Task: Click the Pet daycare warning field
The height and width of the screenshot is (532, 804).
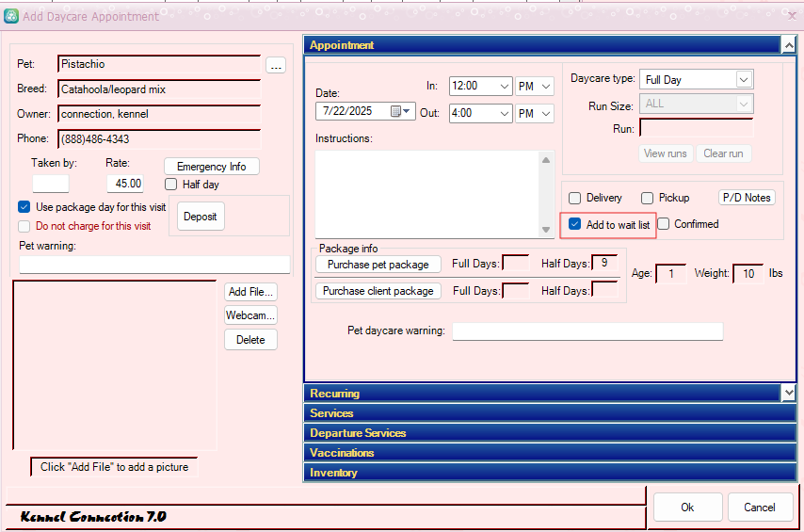Action: coord(587,331)
